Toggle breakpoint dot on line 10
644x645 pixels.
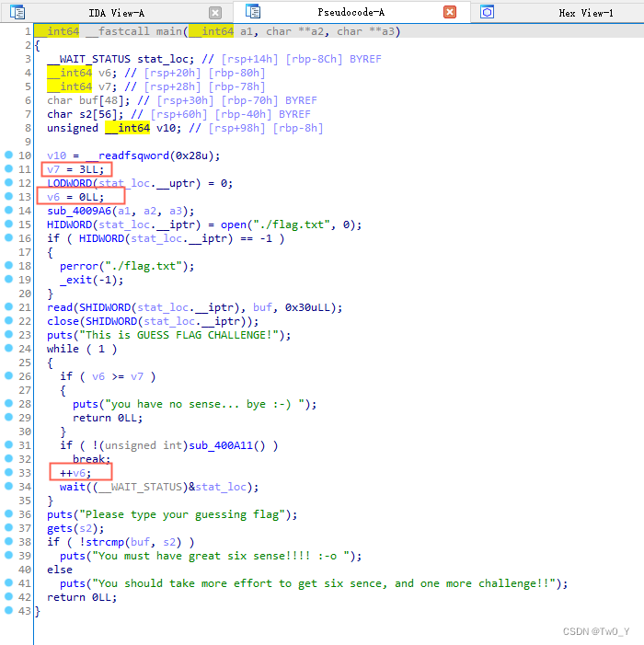tap(8, 155)
